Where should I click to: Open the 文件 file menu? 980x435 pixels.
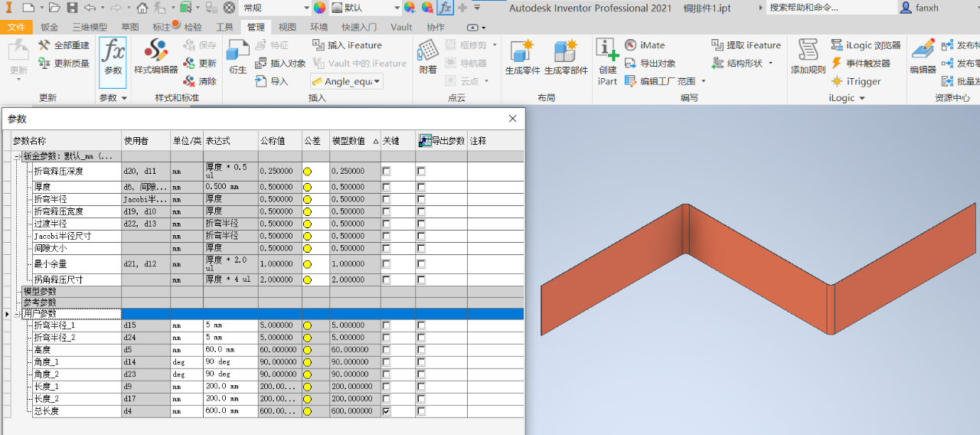pos(16,27)
